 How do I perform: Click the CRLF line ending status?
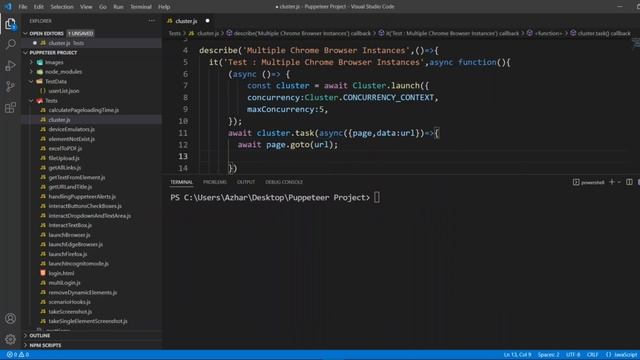[x=593, y=355]
